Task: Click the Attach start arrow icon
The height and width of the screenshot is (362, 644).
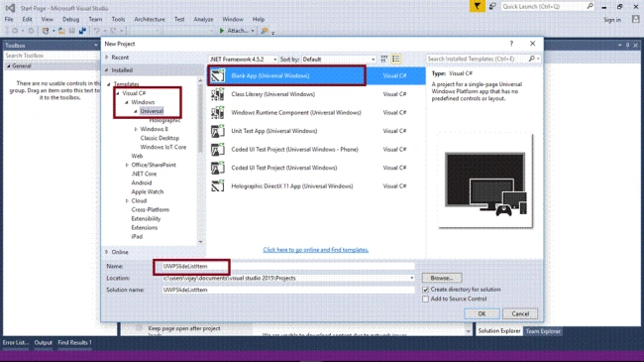Action: coord(222,31)
